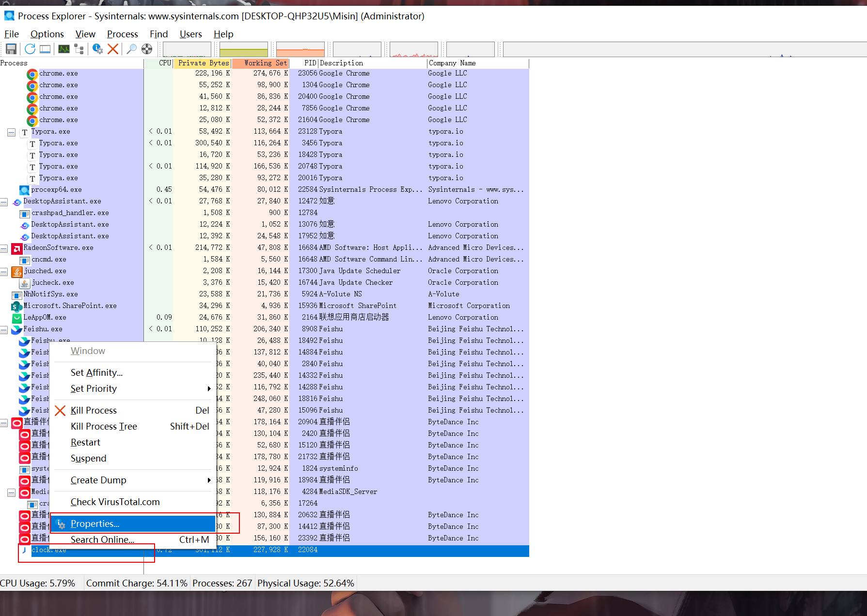Choose Kill Process in context menu
The height and width of the screenshot is (616, 867).
click(x=133, y=410)
